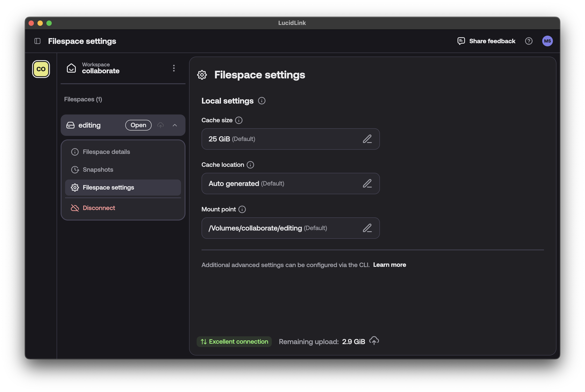Viewport: 585px width, 392px height.
Task: Click the sidebar Filespace settings gear icon
Action: 75,188
